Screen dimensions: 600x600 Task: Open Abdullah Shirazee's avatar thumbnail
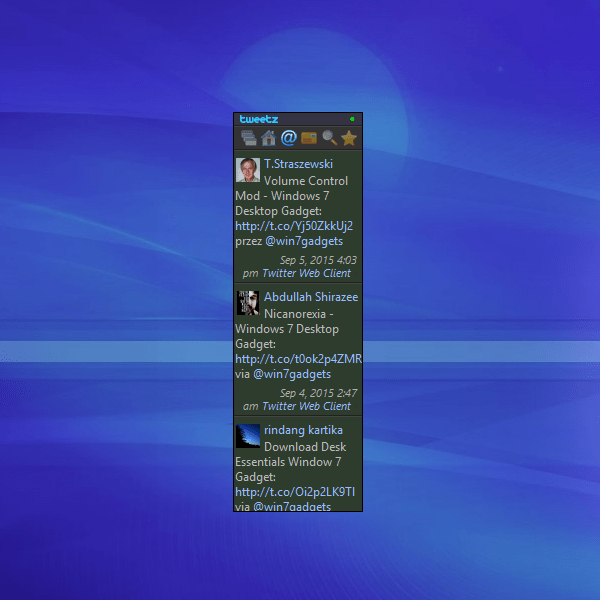tap(248, 303)
